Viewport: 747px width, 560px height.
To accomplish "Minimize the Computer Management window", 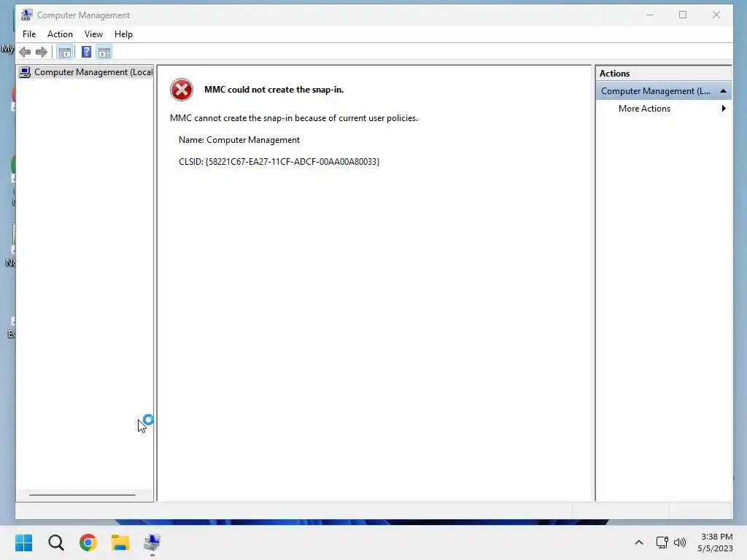I will [649, 15].
